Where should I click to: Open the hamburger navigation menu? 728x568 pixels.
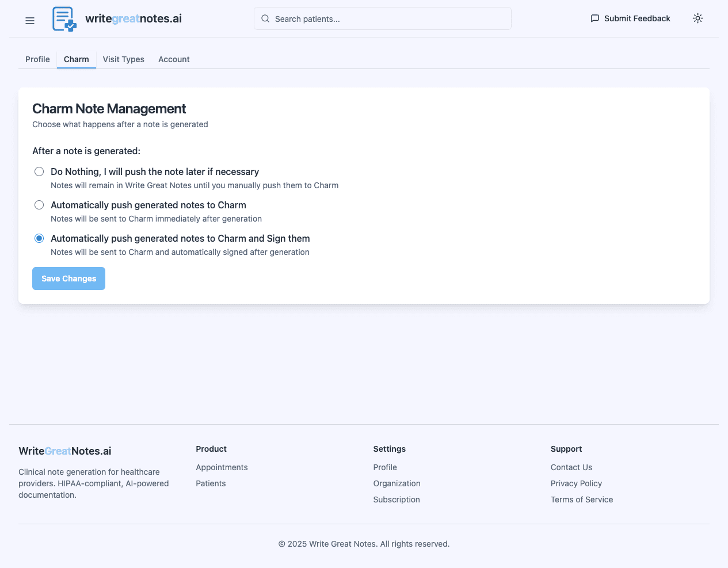pyautogui.click(x=29, y=20)
